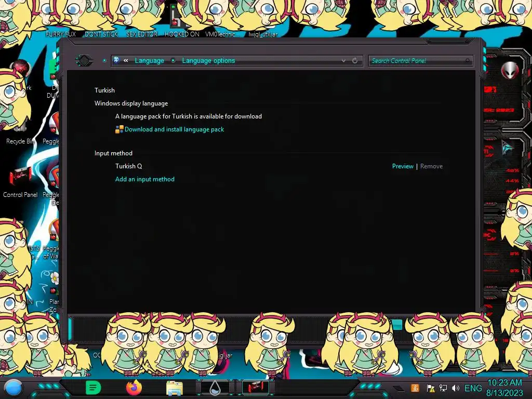Select the Control Panel taskbar button
Screen dimensions: 532x399
[x=256, y=388]
